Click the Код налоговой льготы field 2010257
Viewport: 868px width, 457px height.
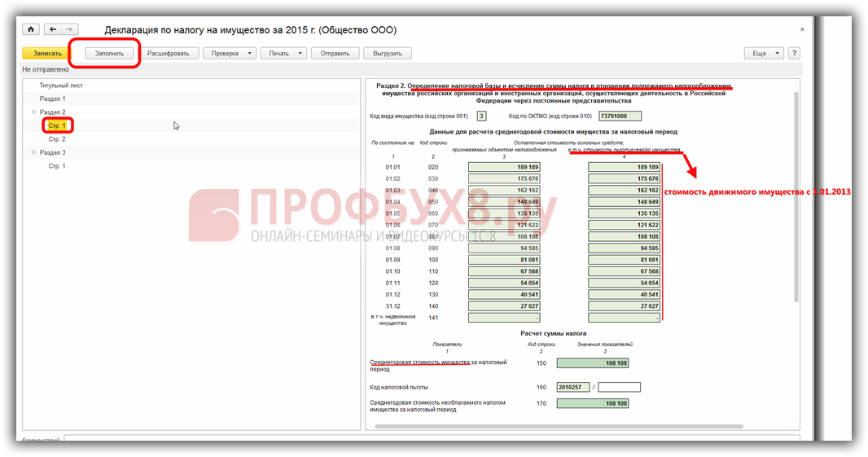[x=572, y=387]
